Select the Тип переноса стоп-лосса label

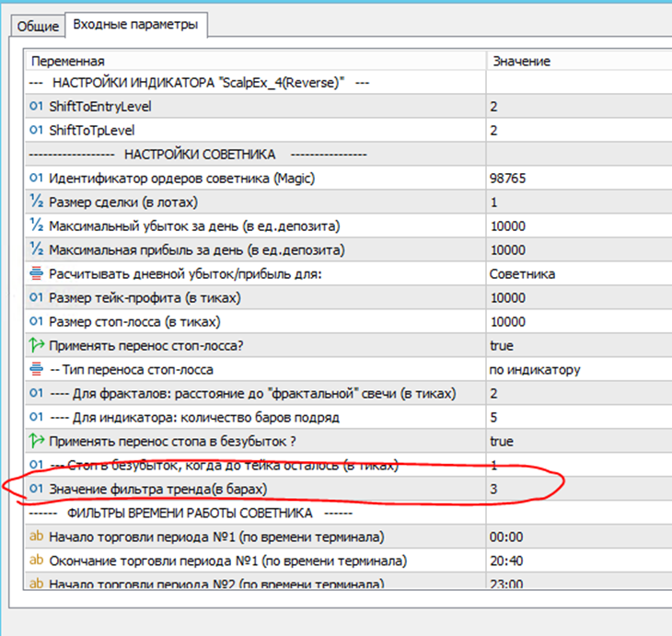point(132,370)
